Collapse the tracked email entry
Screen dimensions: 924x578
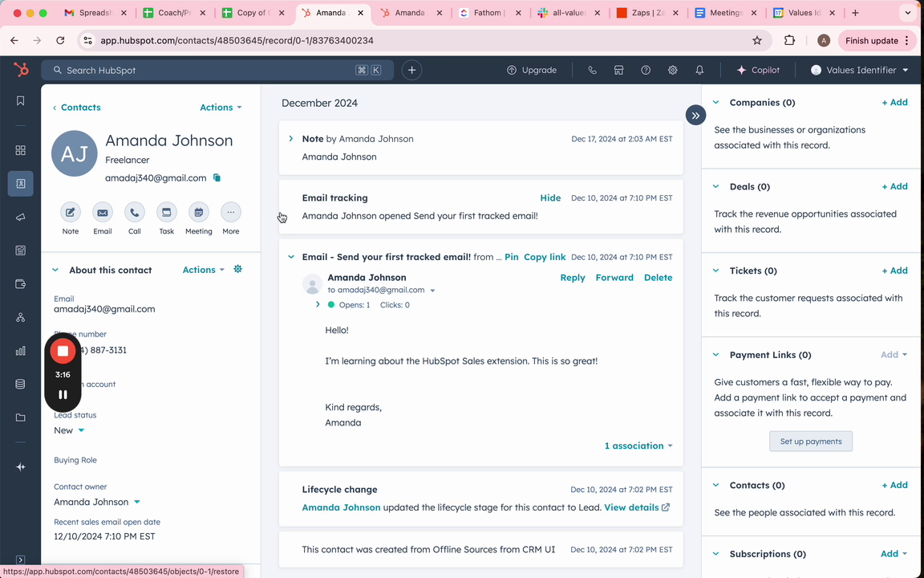[291, 257]
